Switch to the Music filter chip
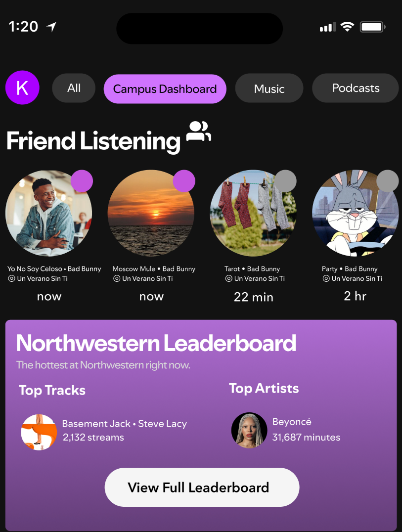Image resolution: width=402 pixels, height=532 pixels. [x=269, y=89]
